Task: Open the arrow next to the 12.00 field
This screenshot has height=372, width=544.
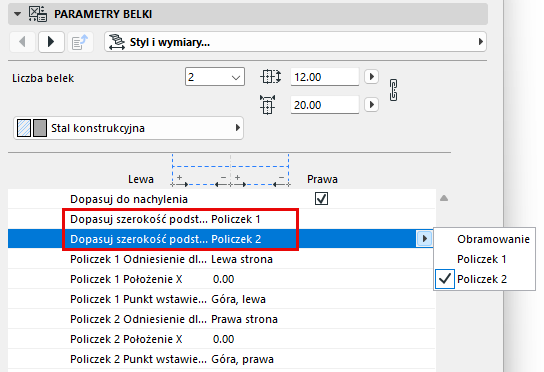Action: point(371,76)
